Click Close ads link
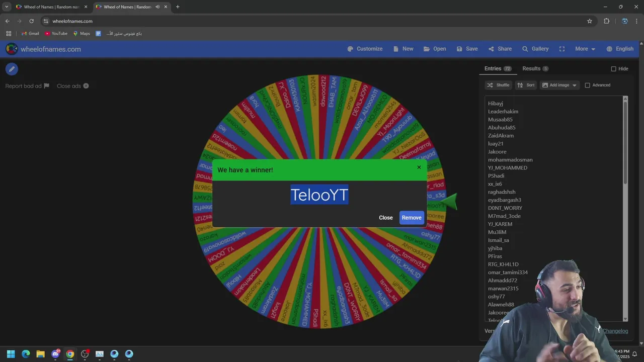 click(73, 86)
